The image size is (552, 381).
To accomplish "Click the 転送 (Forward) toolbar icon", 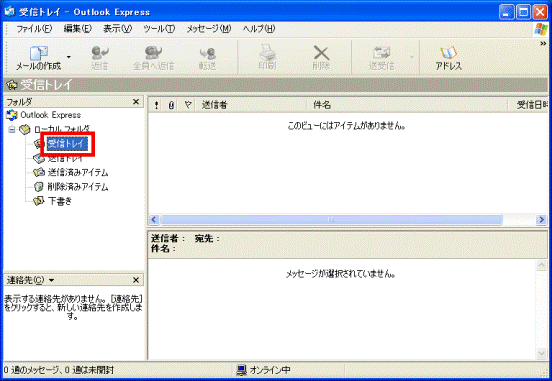I will tap(208, 53).
